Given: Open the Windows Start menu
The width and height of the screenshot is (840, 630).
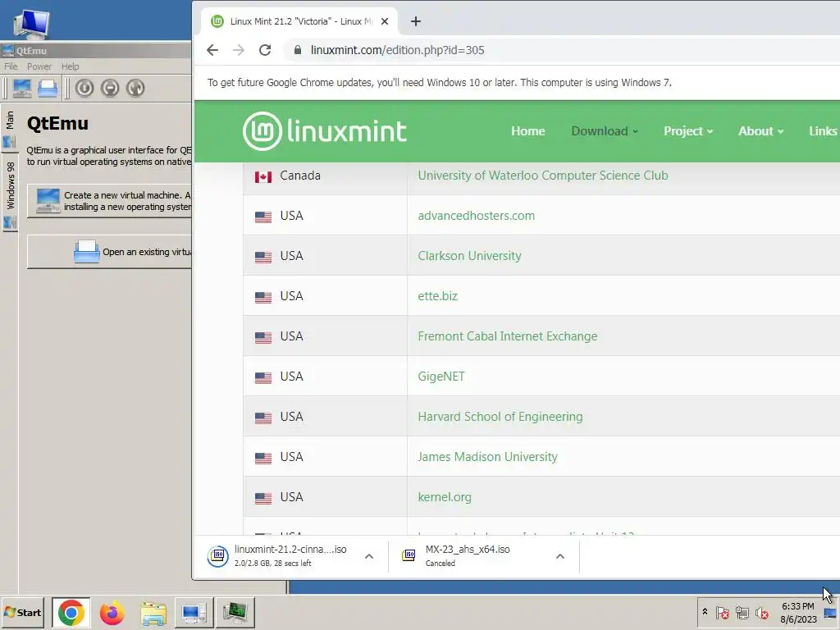Looking at the screenshot, I should click(22, 612).
